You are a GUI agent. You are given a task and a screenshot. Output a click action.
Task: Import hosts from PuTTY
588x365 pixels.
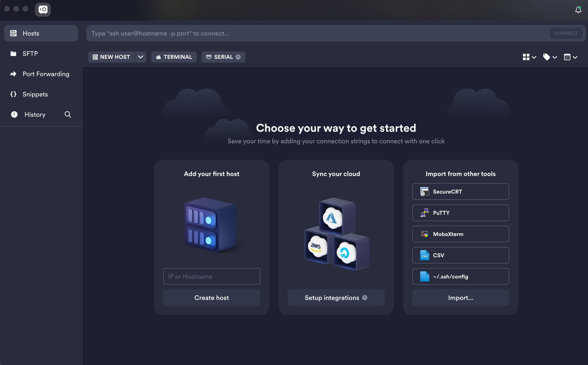tap(460, 213)
